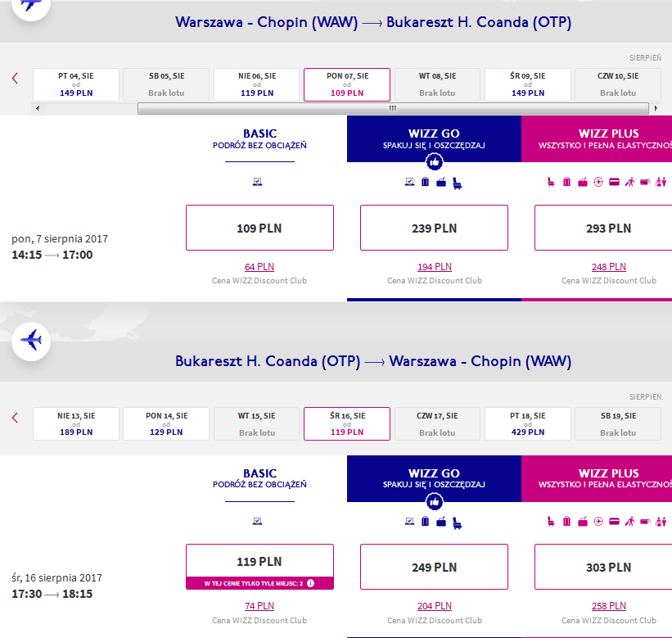672x638 pixels.
Task: Choose the outbound WIZZ PLUS fare 293 PLN
Action: 603,228
